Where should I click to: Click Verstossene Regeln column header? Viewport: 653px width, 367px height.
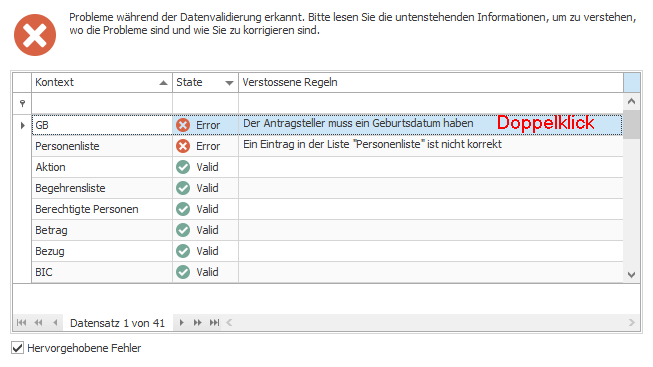coord(431,82)
